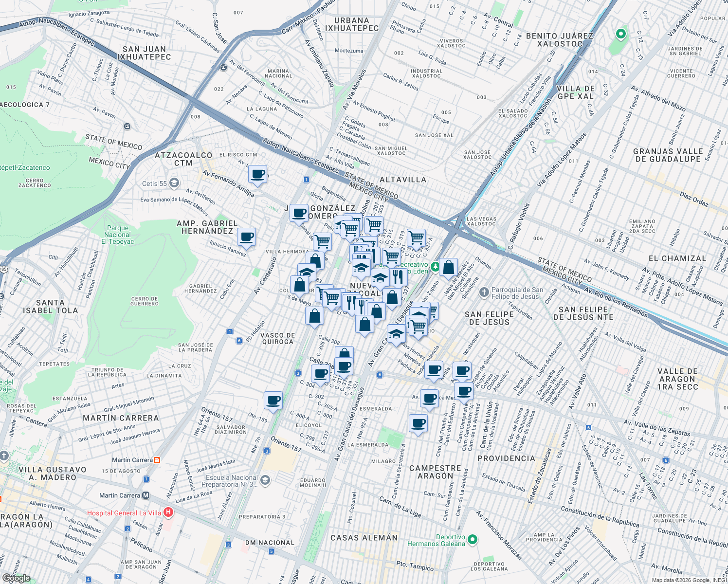This screenshot has height=584, width=728.
Task: Click the coffee pin near Campestre Aragón
Action: (x=418, y=423)
